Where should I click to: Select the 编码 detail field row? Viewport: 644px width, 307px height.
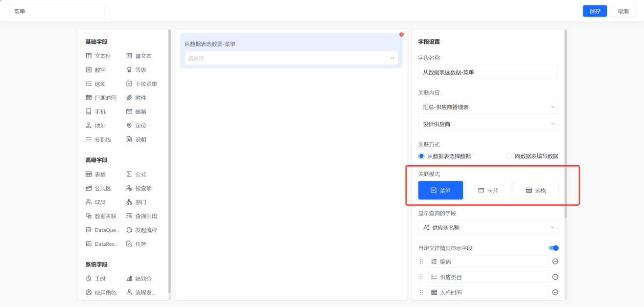(x=488, y=262)
